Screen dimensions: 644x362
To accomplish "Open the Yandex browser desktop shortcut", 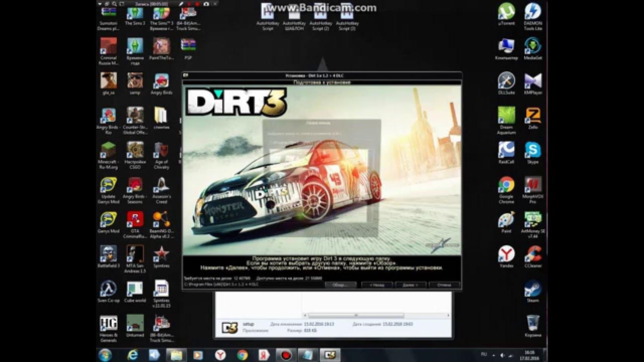I will point(506,256).
